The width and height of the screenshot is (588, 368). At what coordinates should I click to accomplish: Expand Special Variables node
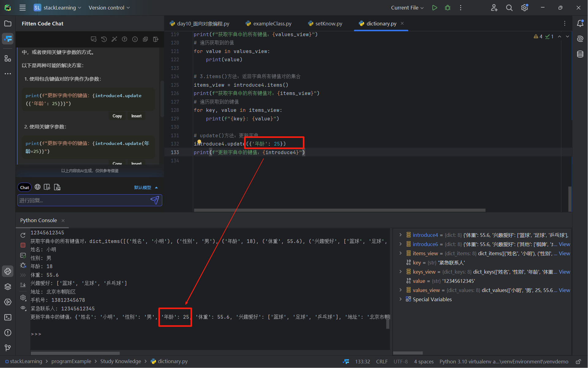point(400,299)
